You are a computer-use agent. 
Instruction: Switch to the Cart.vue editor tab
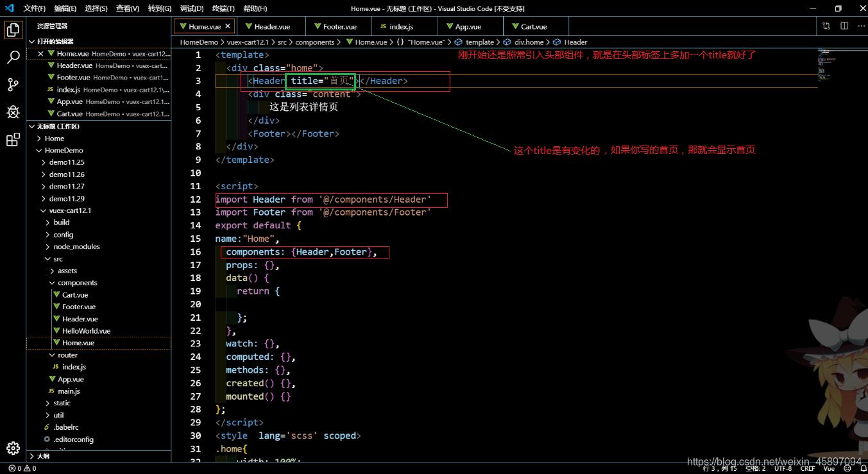pos(536,26)
